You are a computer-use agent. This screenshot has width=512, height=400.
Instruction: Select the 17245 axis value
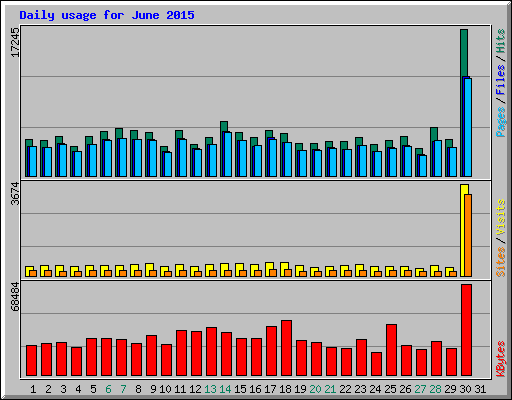[15, 42]
